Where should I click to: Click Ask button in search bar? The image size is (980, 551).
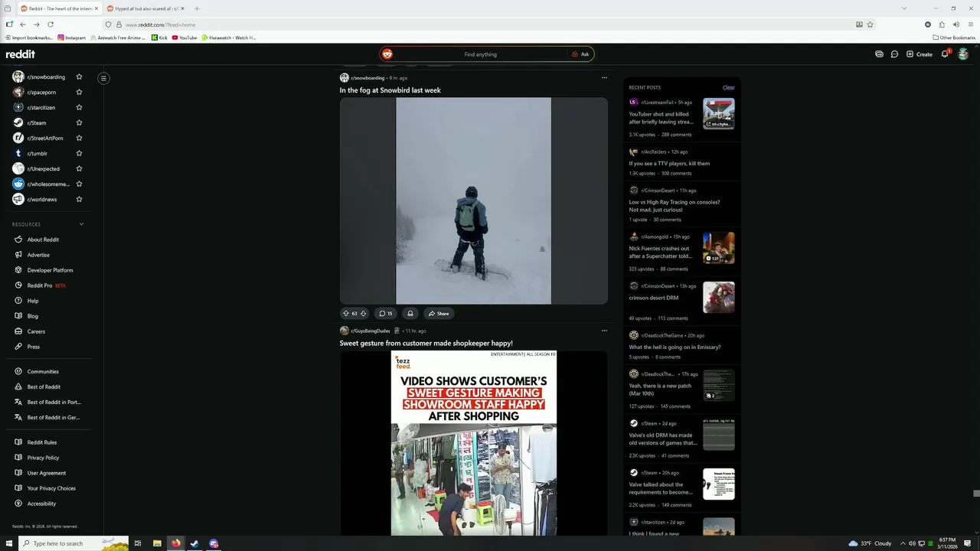click(x=580, y=54)
